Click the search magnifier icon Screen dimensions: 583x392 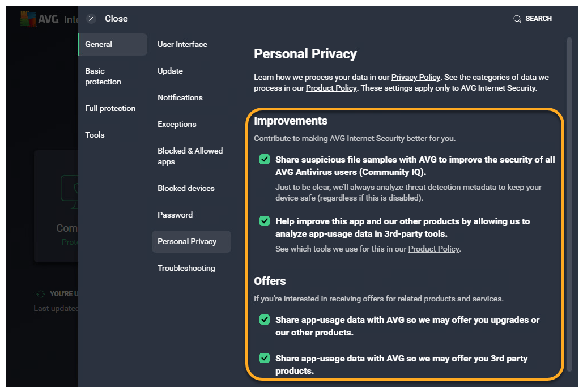pyautogui.click(x=517, y=19)
